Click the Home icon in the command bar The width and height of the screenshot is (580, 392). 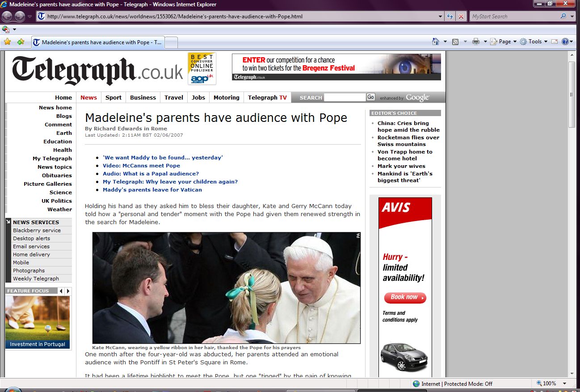pos(436,42)
